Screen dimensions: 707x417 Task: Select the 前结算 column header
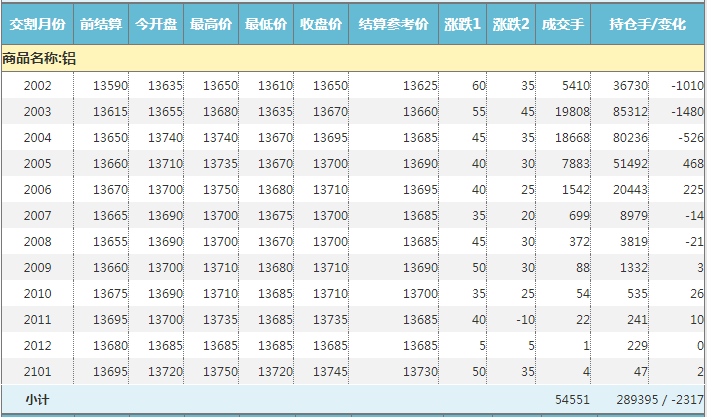101,23
